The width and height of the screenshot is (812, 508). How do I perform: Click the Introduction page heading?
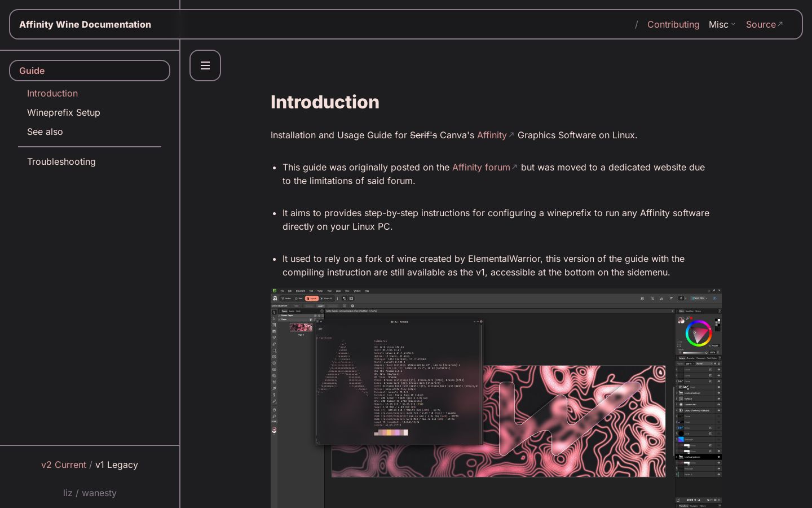(x=325, y=102)
